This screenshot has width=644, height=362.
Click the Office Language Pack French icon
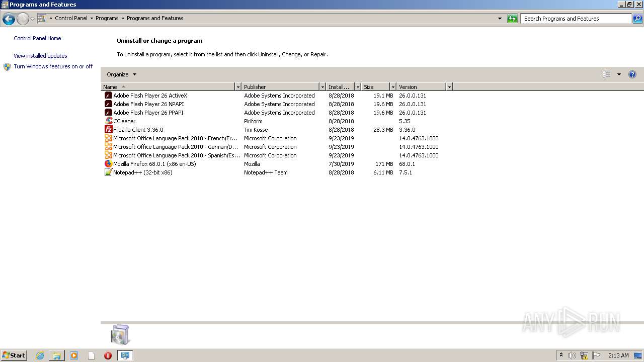click(x=108, y=138)
